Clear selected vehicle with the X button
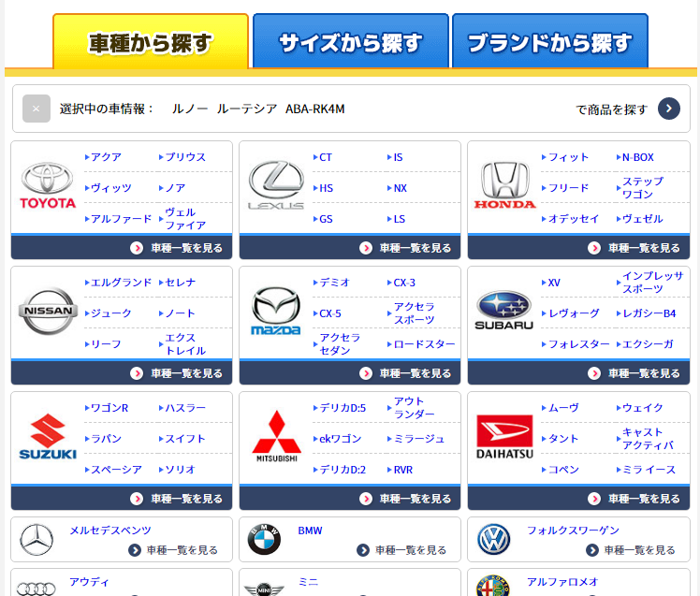Screen dimensions: 700x596 [x=36, y=109]
